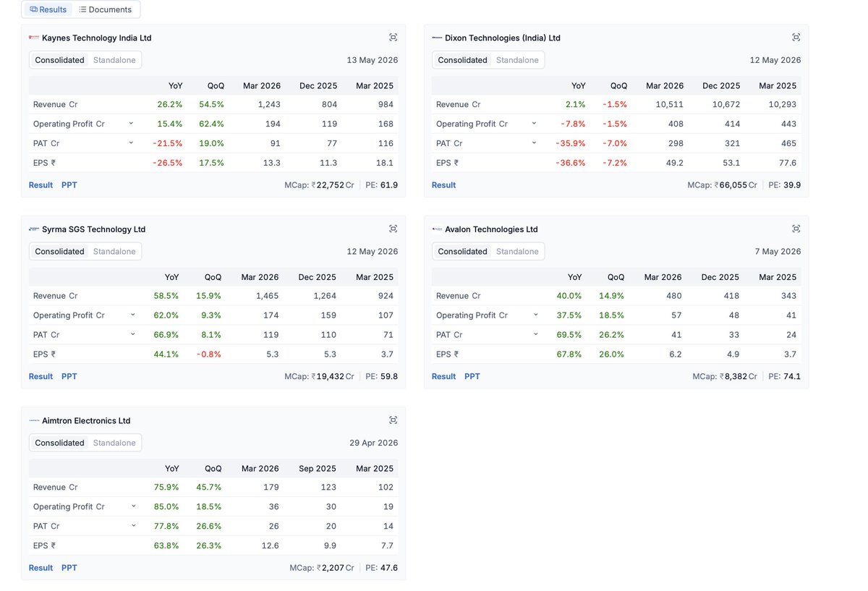
Task: Click the Kaynes Technology company logo
Action: pyautogui.click(x=34, y=38)
